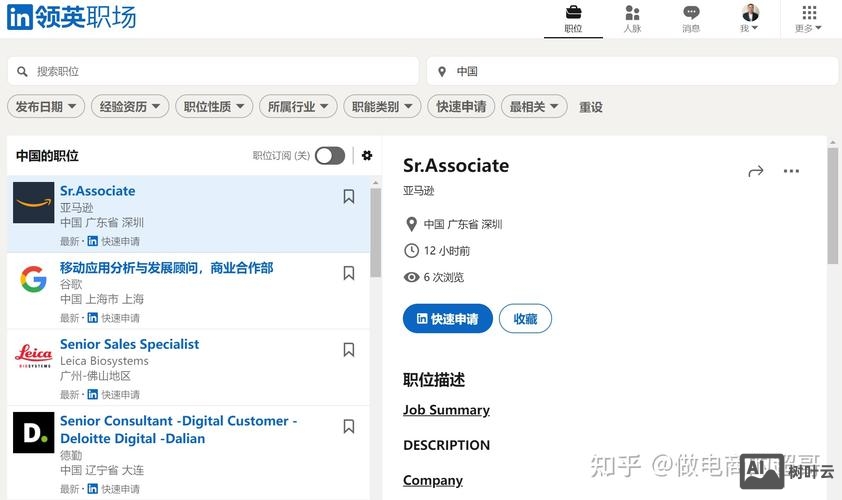The image size is (842, 500).
Task: Select the 职位描述 section heading
Action: click(x=434, y=380)
